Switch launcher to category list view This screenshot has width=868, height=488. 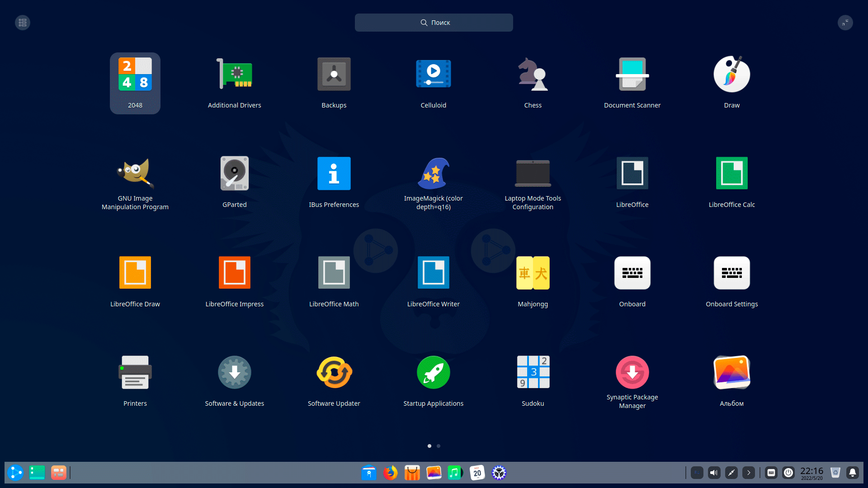pyautogui.click(x=23, y=23)
